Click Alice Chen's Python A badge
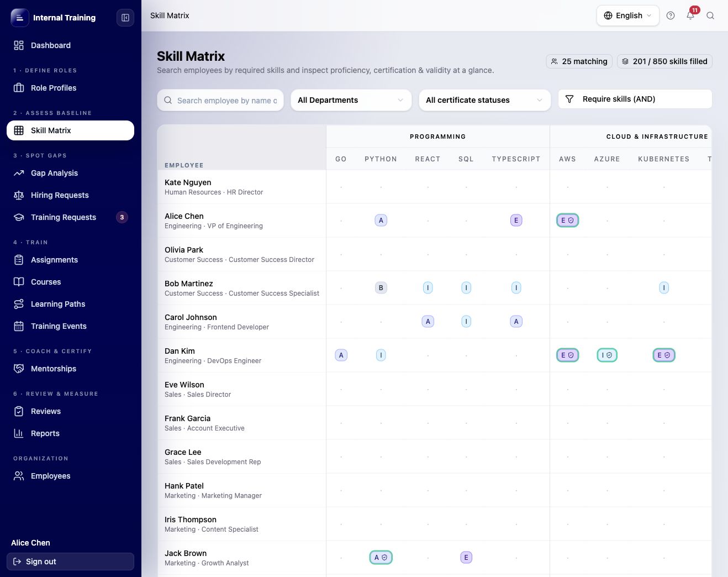 point(381,221)
